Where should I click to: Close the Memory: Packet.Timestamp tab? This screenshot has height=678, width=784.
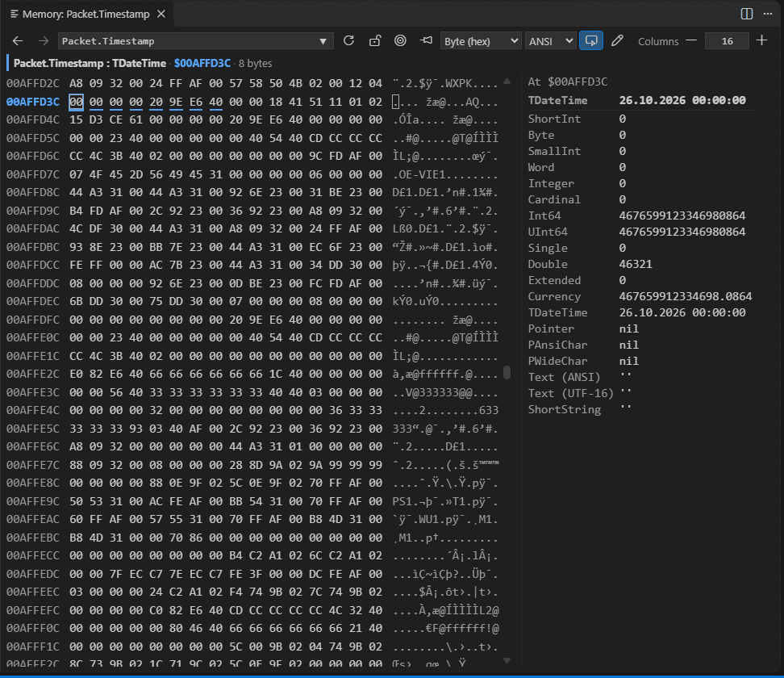pos(161,14)
